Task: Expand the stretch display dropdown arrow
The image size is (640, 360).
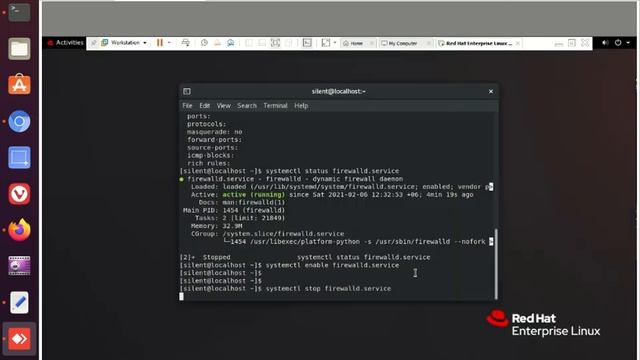Action: pos(335,43)
